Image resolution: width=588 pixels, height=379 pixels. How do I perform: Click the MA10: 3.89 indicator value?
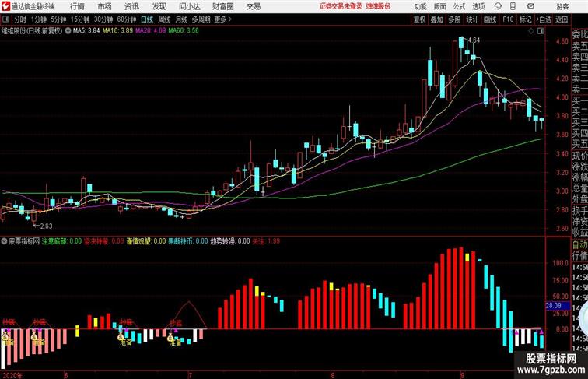(x=117, y=31)
